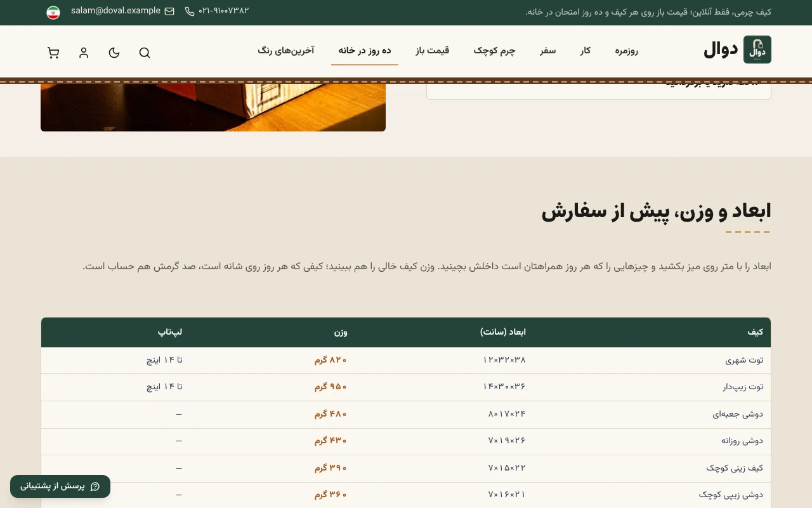Image resolution: width=812 pixels, height=508 pixels.
Task: Click the تا ۱۴ اینچ cell for توت شهری
Action: tap(164, 360)
